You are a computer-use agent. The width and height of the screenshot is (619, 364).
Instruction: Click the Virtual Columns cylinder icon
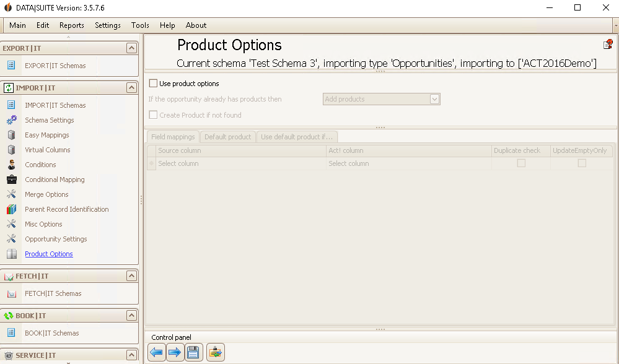(x=11, y=150)
